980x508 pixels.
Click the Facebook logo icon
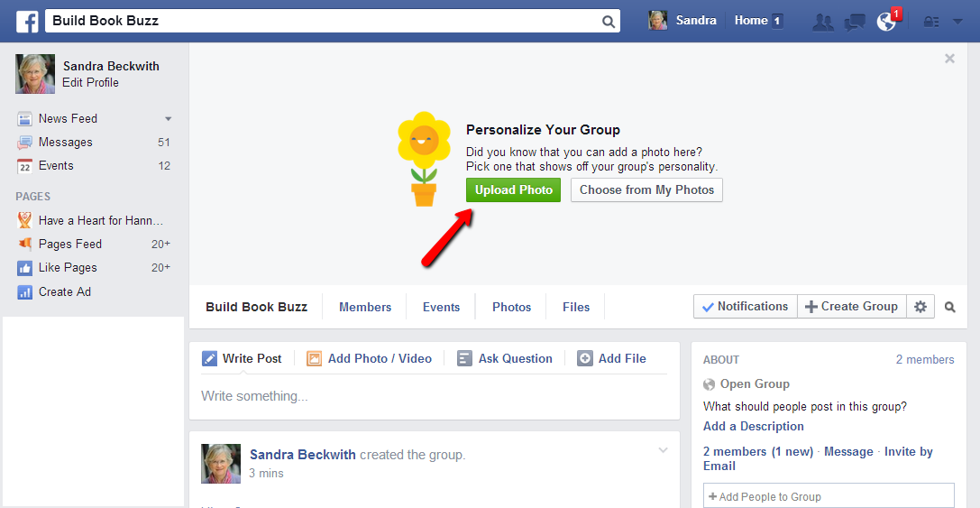[28, 21]
